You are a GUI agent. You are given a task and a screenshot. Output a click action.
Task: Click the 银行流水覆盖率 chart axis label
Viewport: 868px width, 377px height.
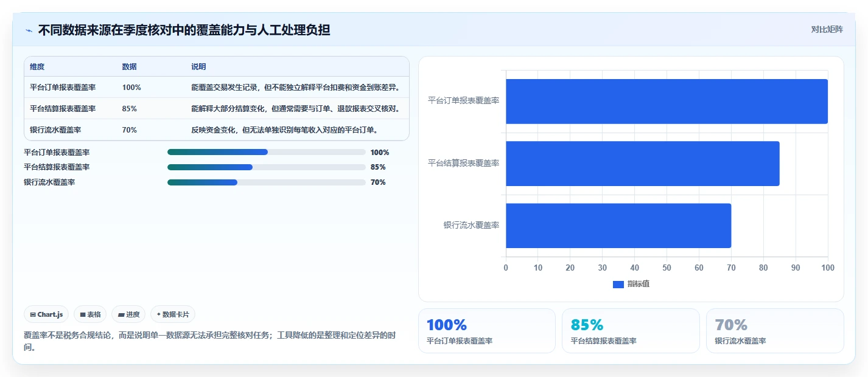click(x=472, y=225)
